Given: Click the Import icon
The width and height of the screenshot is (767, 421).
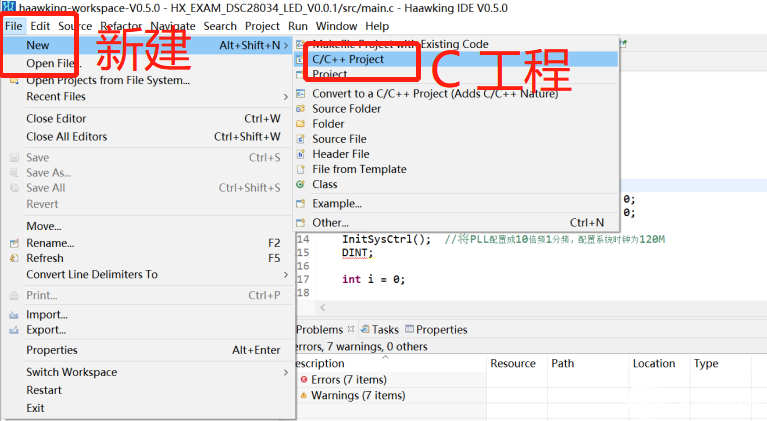Looking at the screenshot, I should coord(14,315).
